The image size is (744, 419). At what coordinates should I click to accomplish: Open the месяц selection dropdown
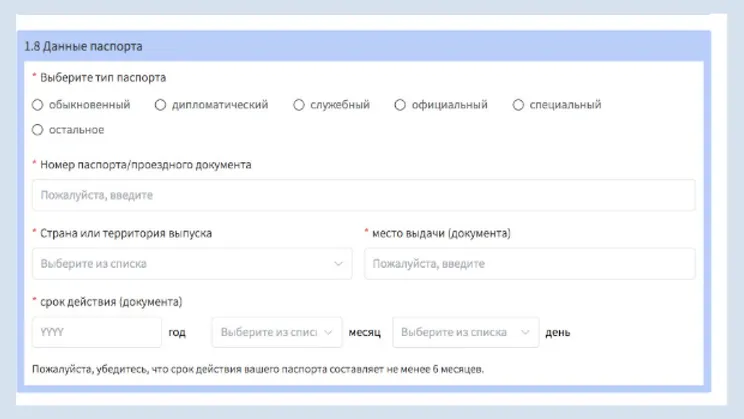(277, 332)
